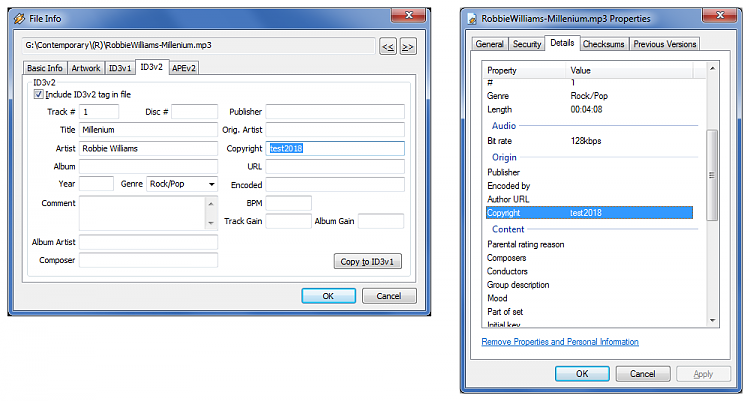
Task: Open the Checksums tab in Properties
Action: (x=604, y=44)
